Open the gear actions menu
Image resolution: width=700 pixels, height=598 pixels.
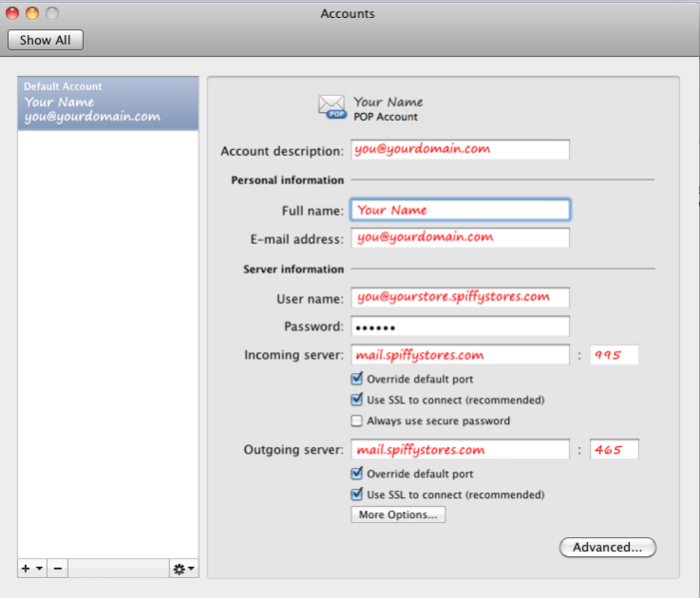click(x=184, y=568)
